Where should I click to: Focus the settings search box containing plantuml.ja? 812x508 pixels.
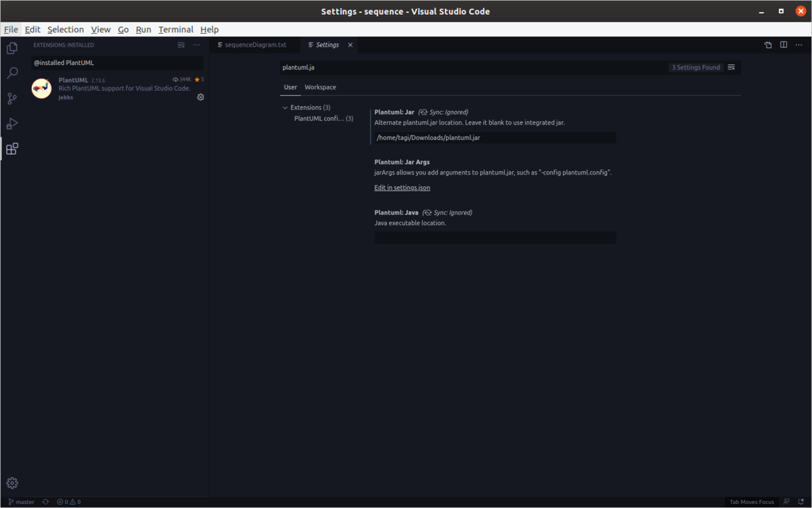pyautogui.click(x=474, y=68)
